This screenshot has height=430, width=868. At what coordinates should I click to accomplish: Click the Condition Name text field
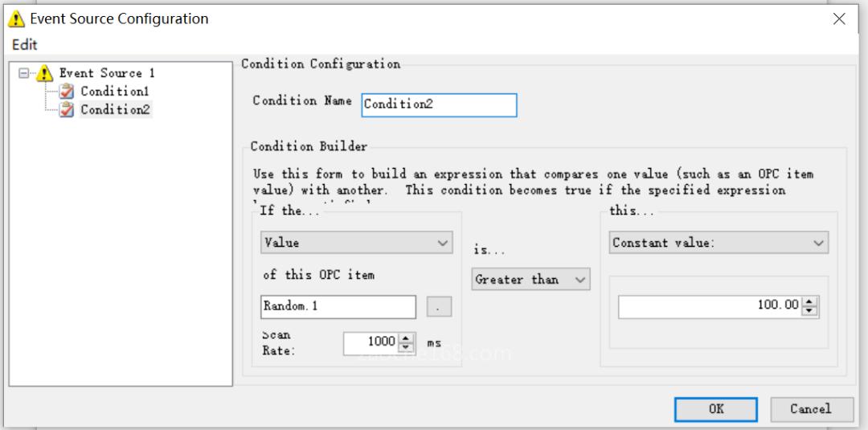point(439,104)
